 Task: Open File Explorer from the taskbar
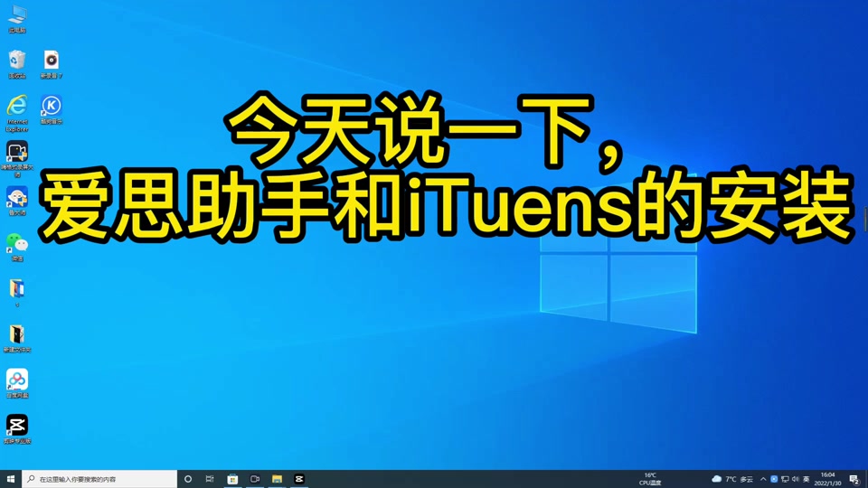[x=277, y=479]
